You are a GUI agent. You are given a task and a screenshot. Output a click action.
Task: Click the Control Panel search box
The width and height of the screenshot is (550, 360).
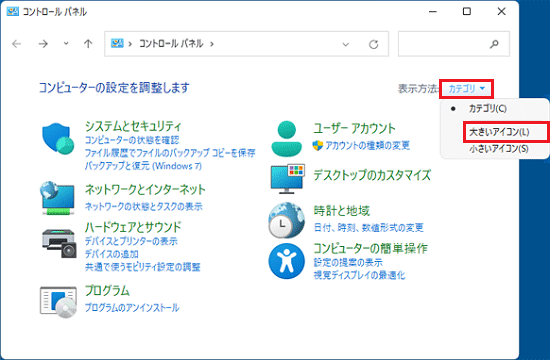coord(454,44)
